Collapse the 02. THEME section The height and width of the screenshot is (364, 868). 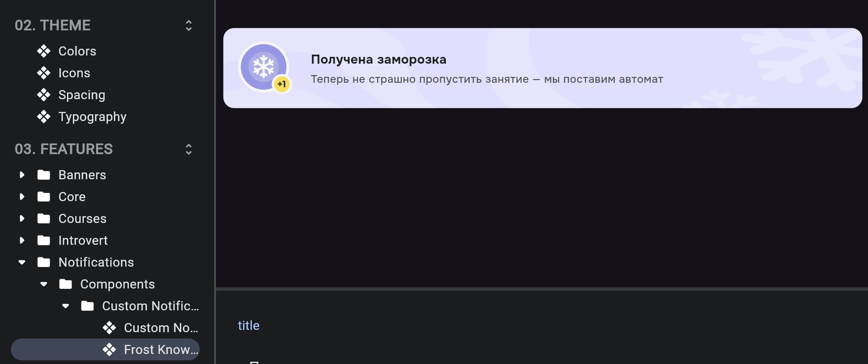[189, 25]
